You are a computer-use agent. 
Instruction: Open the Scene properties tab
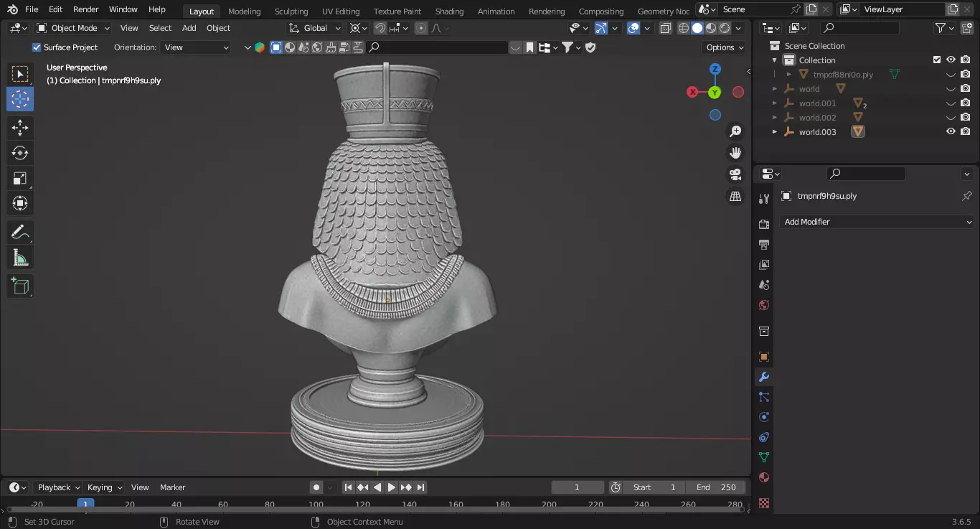click(764, 285)
